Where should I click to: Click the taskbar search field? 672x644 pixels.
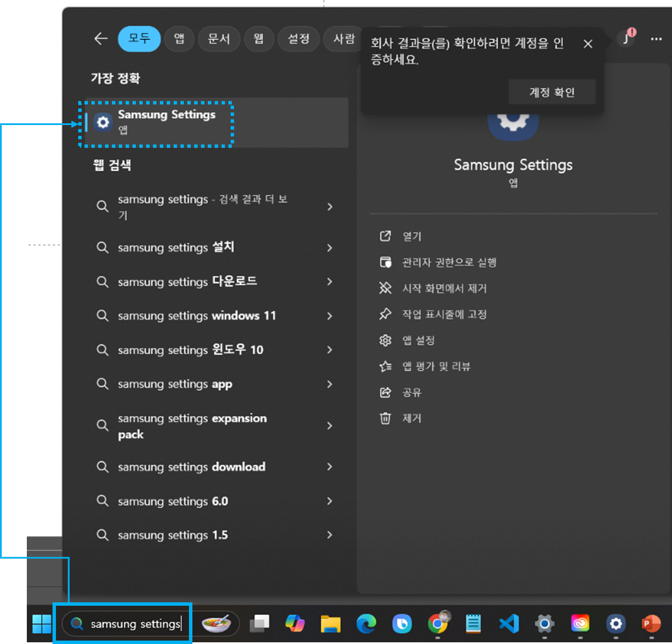click(x=150, y=624)
